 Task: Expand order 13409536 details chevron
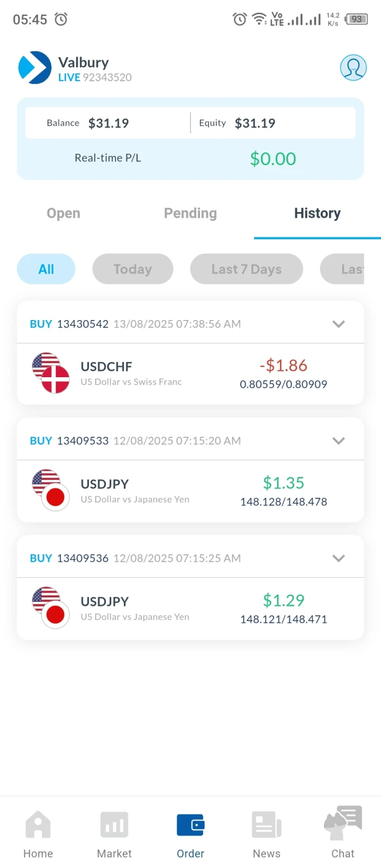[339, 558]
